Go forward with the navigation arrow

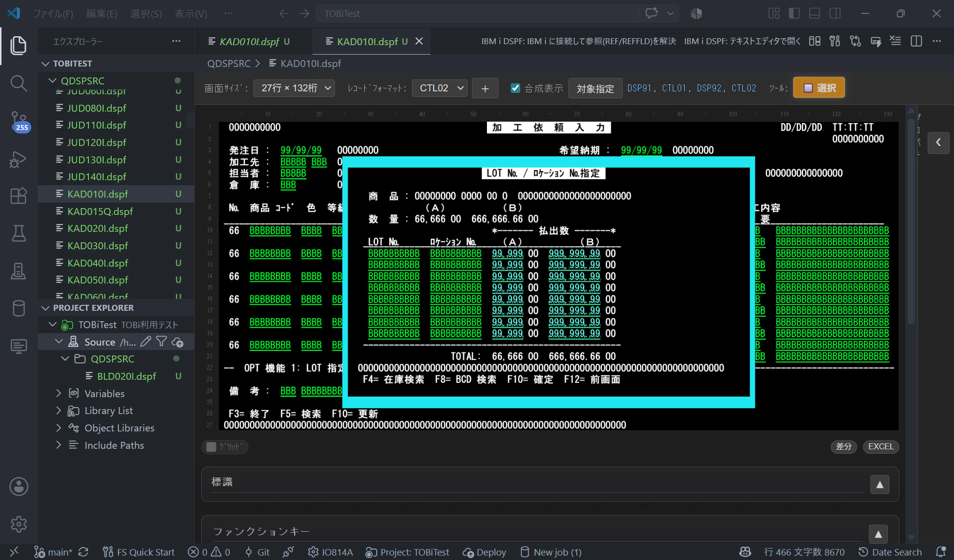coord(305,13)
